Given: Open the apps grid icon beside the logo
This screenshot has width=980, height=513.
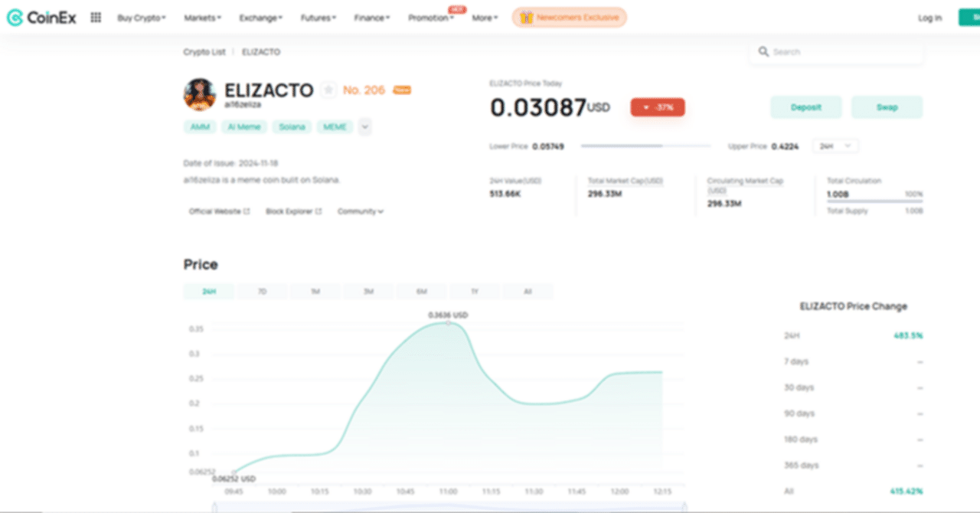Looking at the screenshot, I should click(95, 17).
